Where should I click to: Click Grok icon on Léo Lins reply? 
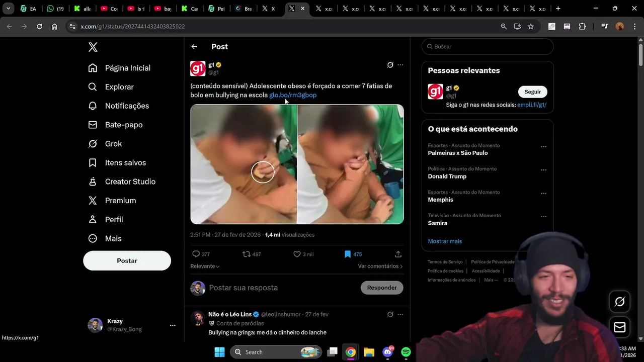click(x=390, y=314)
